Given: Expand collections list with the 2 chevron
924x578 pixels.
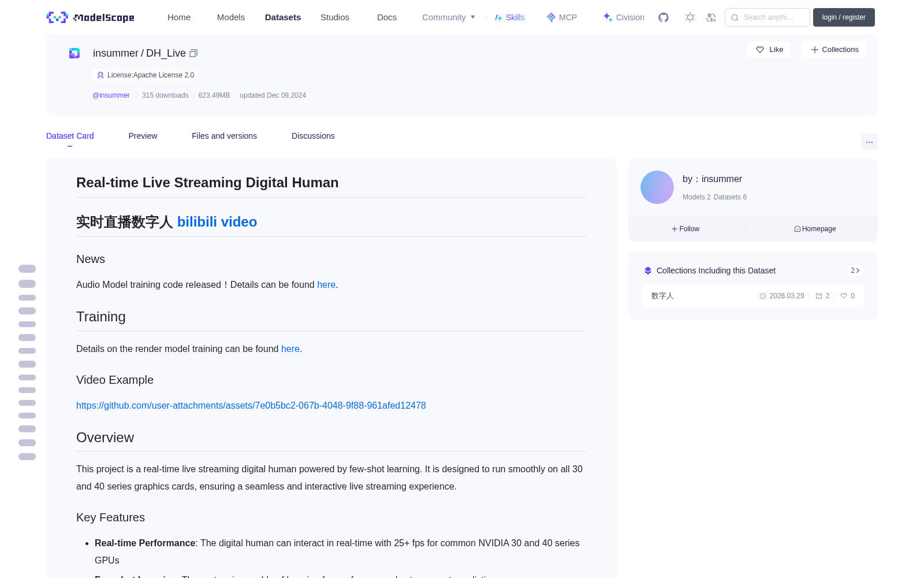Looking at the screenshot, I should pos(855,271).
